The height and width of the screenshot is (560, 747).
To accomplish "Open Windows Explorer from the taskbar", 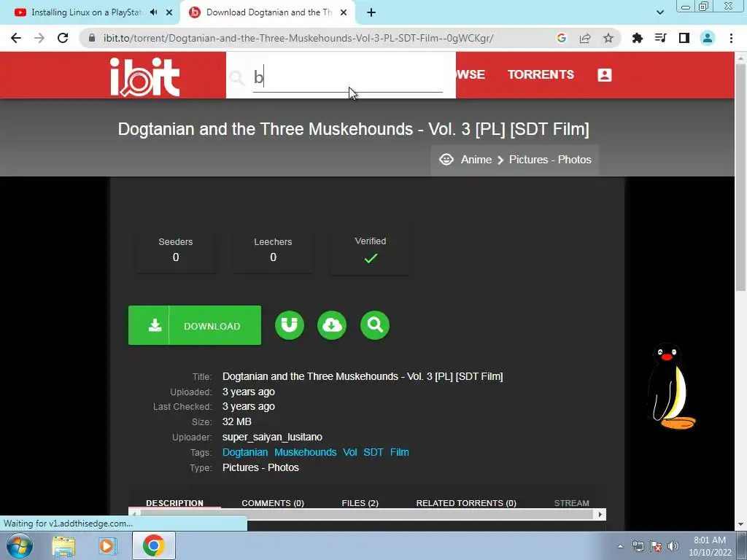I will [63, 545].
